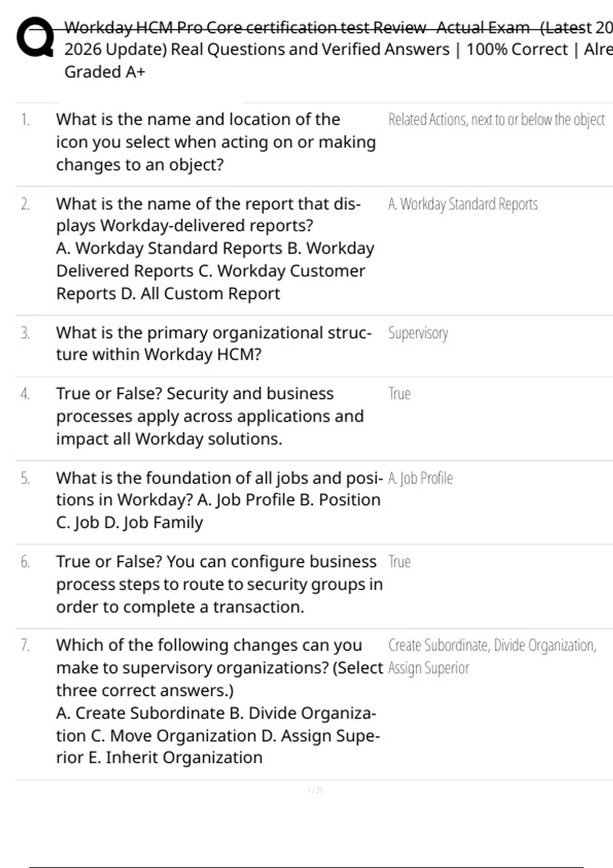The image size is (613, 868).
Task: Click answer 'A. Job Profile'
Action: [420, 478]
